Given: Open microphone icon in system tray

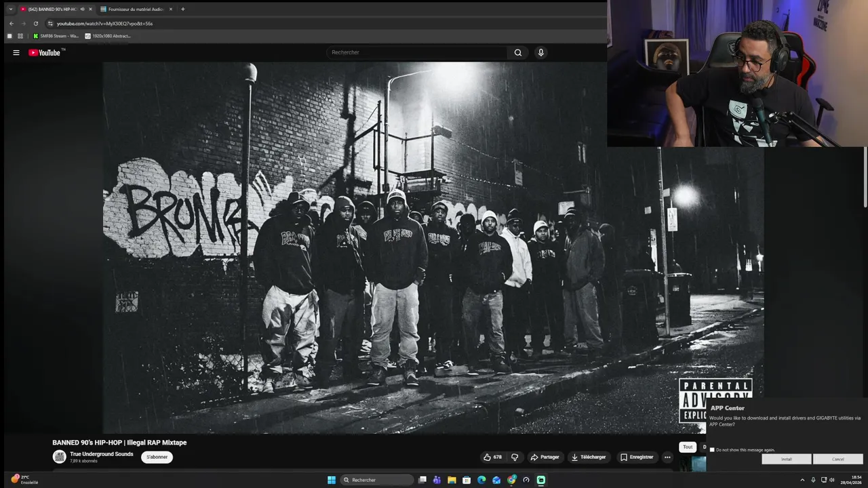Looking at the screenshot, I should coord(813,480).
